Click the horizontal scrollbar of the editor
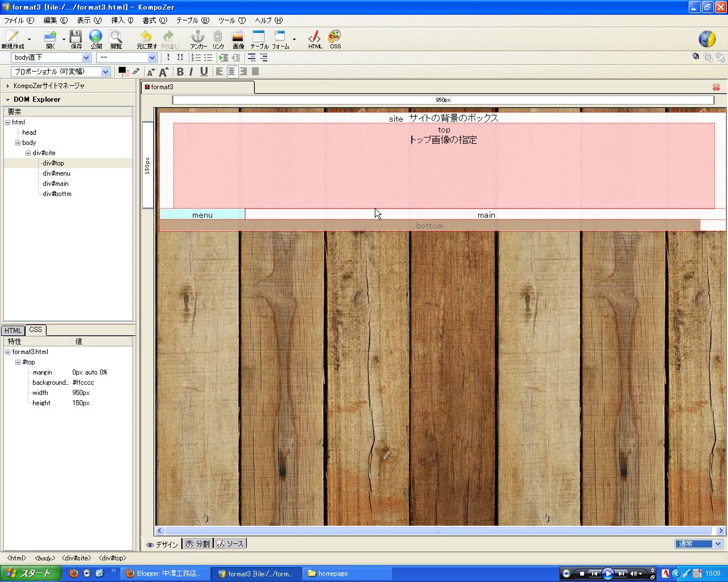 (x=438, y=531)
